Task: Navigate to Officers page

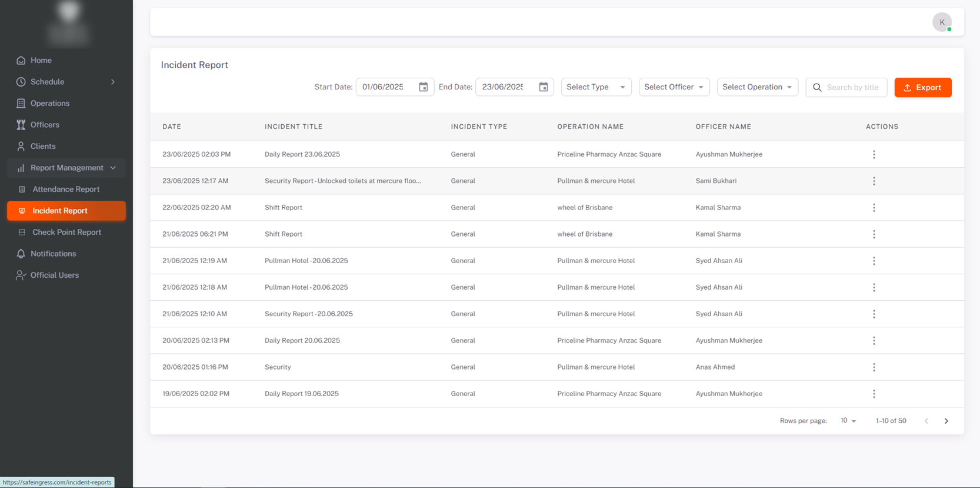Action: 45,125
